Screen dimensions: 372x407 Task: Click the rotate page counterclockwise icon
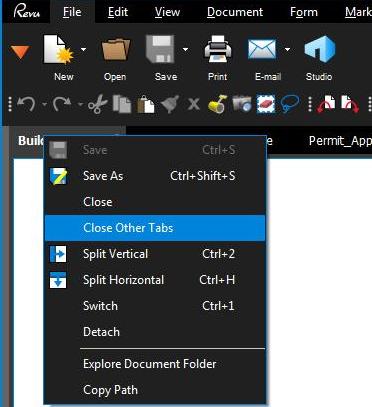coord(326,104)
